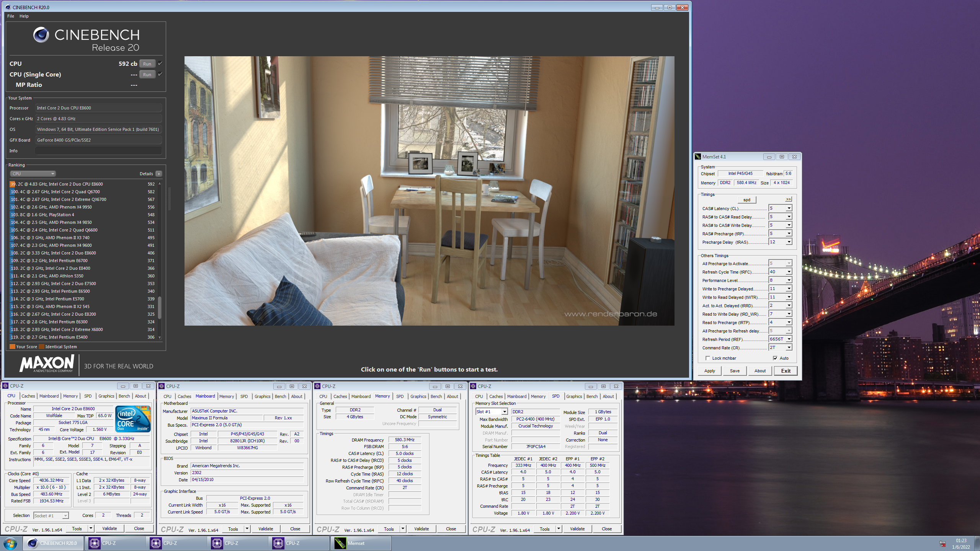Open Refresh Period (tREF) dropdown
Image resolution: width=980 pixels, height=551 pixels.
[x=789, y=339]
